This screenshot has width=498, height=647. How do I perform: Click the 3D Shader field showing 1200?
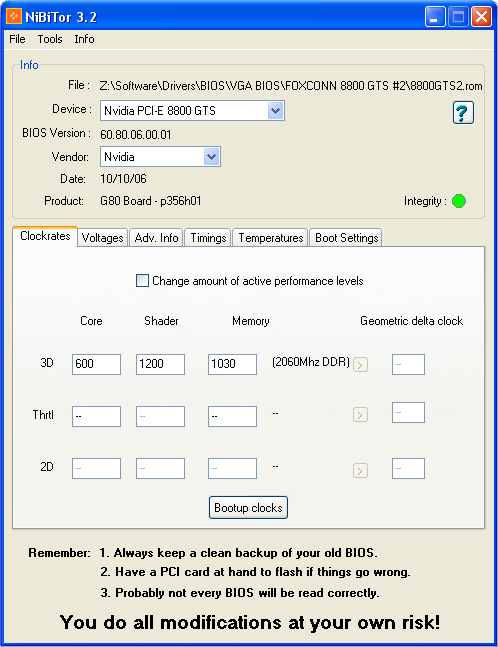[160, 364]
